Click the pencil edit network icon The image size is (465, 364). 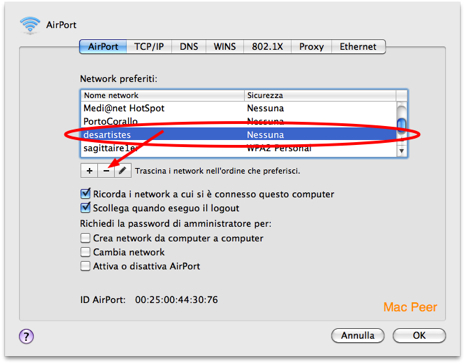123,171
